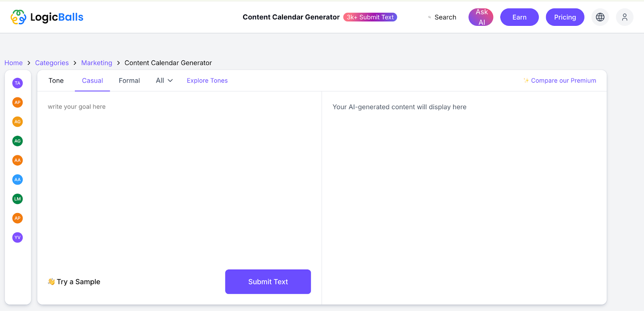The image size is (644, 311).
Task: Expand the All tones dropdown
Action: [164, 81]
